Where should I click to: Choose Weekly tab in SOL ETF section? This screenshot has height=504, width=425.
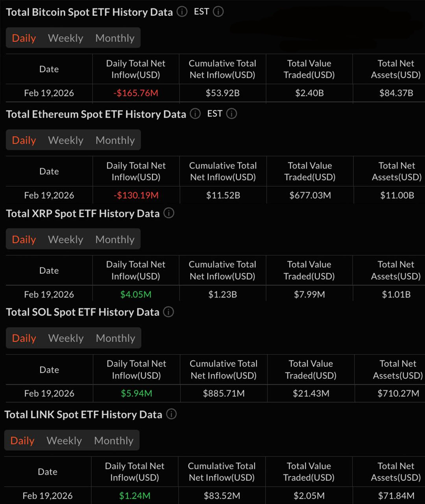pyautogui.click(x=66, y=338)
